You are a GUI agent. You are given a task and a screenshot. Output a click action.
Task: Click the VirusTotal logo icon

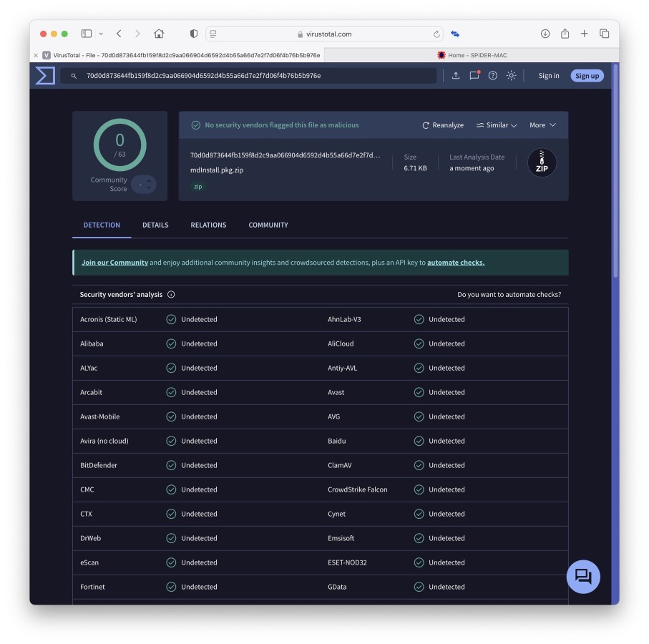pyautogui.click(x=45, y=76)
